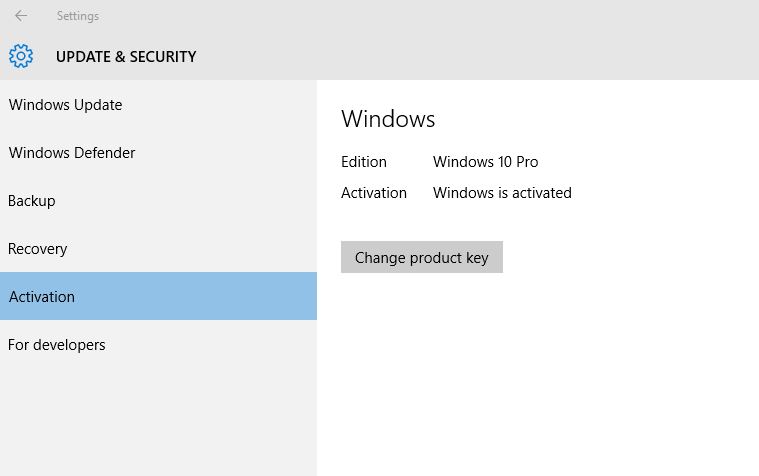Go to Windows Defender settings
The height and width of the screenshot is (476, 759).
pos(71,153)
